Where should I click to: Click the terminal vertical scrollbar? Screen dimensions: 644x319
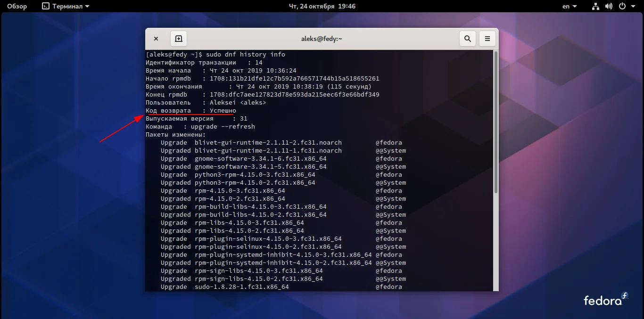coord(495,123)
